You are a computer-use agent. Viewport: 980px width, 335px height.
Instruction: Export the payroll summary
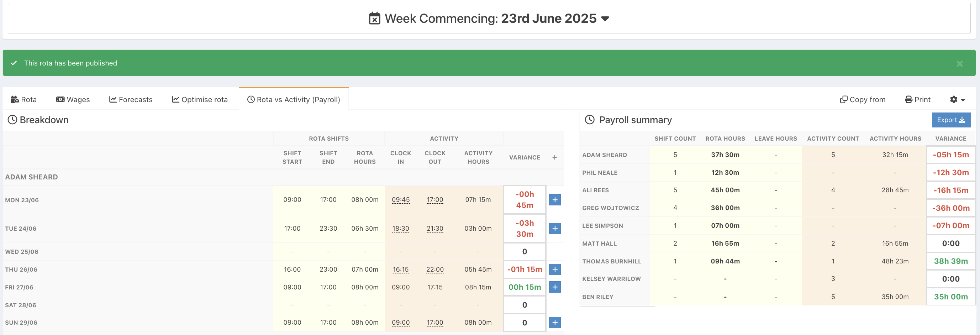click(951, 120)
